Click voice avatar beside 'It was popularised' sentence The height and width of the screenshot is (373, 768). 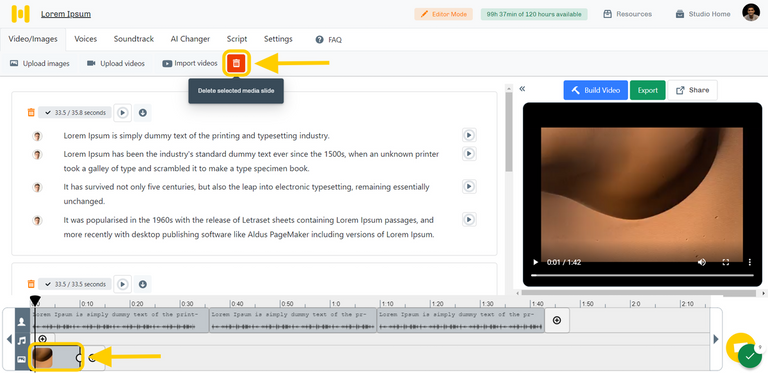37,220
